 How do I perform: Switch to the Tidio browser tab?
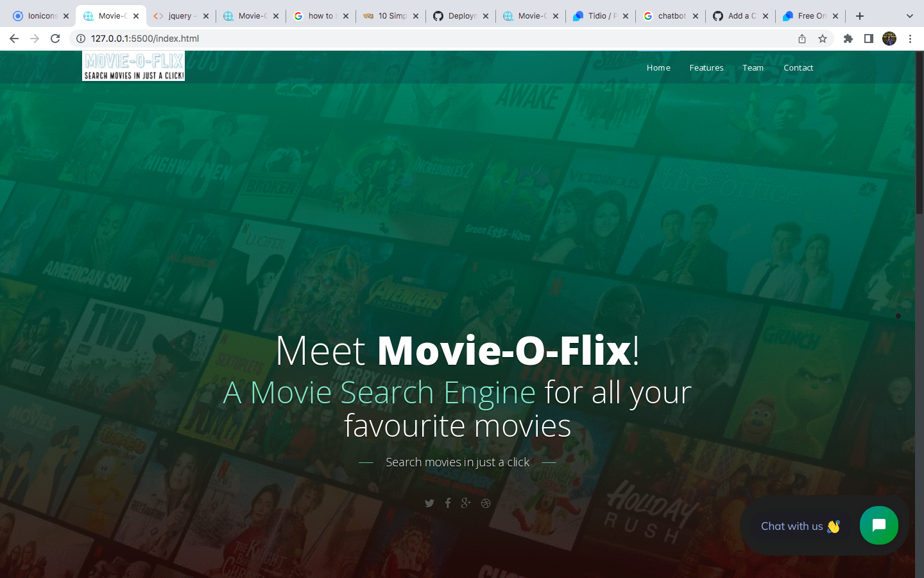coord(597,15)
